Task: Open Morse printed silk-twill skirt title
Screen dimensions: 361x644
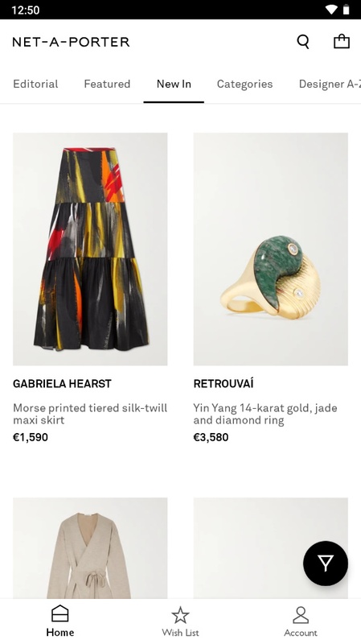Action: 90,414
